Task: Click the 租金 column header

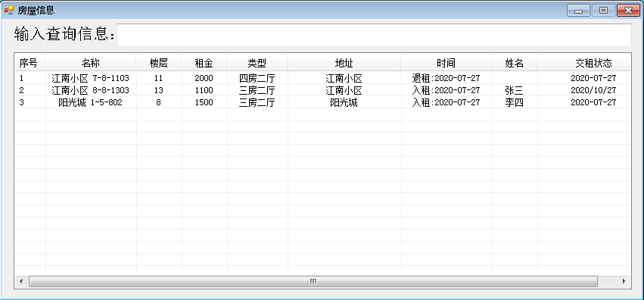Action: tap(204, 63)
